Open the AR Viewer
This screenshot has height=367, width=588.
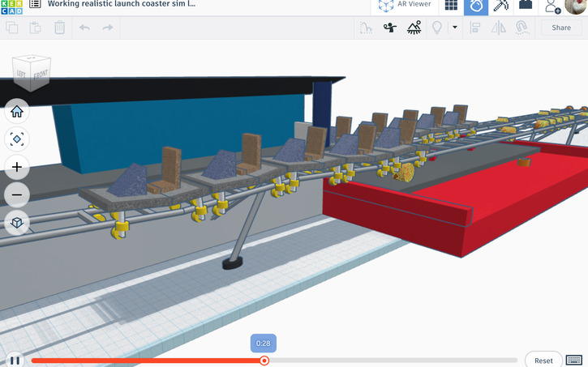tap(405, 5)
